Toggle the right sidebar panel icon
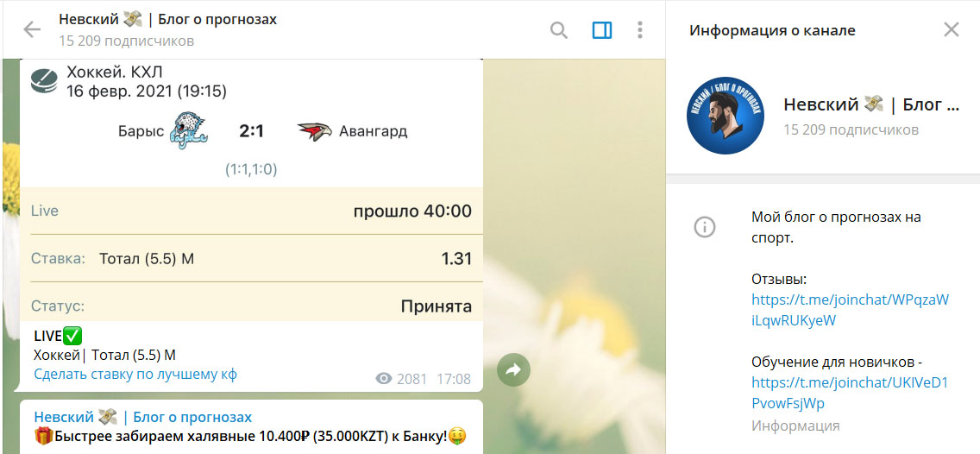 point(601,30)
